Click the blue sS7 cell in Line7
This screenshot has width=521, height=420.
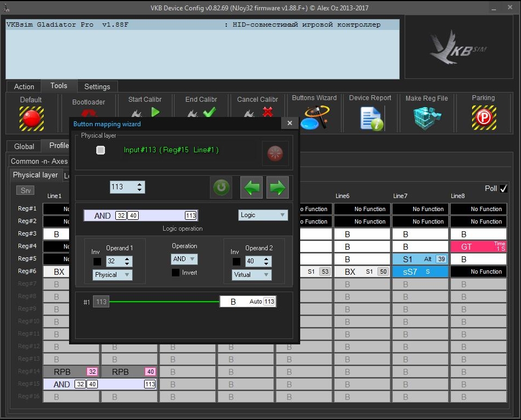coord(420,272)
